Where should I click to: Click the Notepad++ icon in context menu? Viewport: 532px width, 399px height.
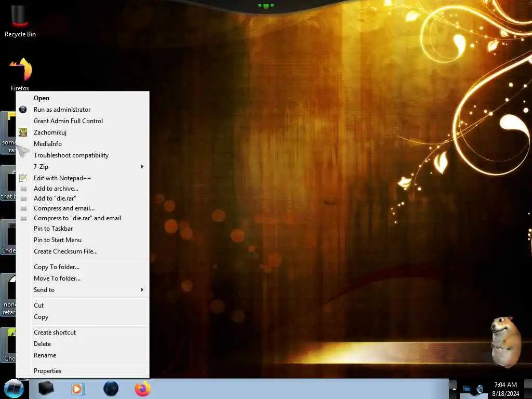[x=23, y=178]
